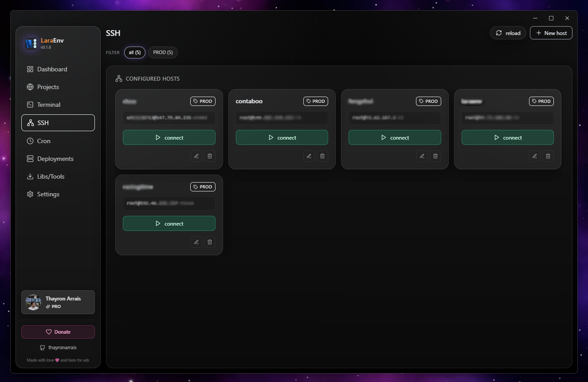The width and height of the screenshot is (588, 382).
Task: Connect to the root@192.46 host
Action: coord(169,223)
